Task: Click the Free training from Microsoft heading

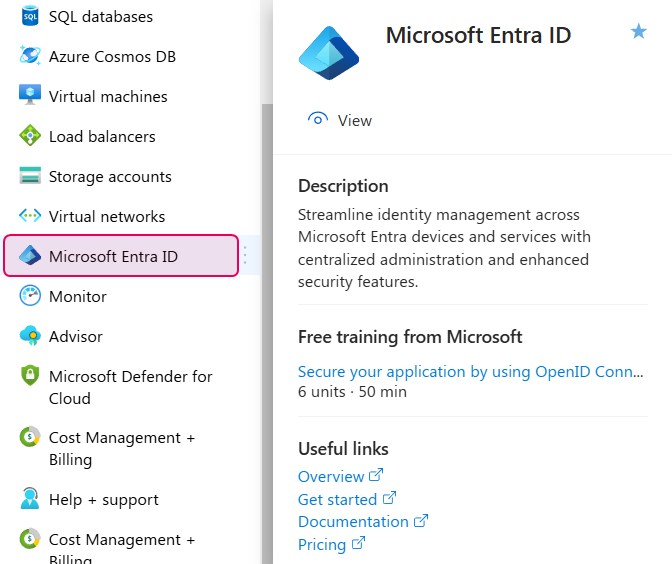Action: coord(410,337)
